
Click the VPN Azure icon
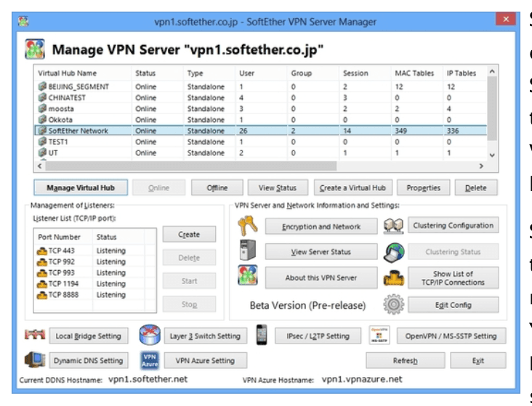[x=150, y=360]
